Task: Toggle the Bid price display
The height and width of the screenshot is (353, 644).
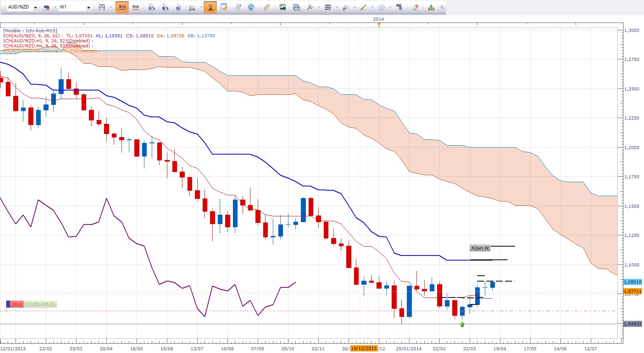Action: pyautogui.click(x=122, y=7)
